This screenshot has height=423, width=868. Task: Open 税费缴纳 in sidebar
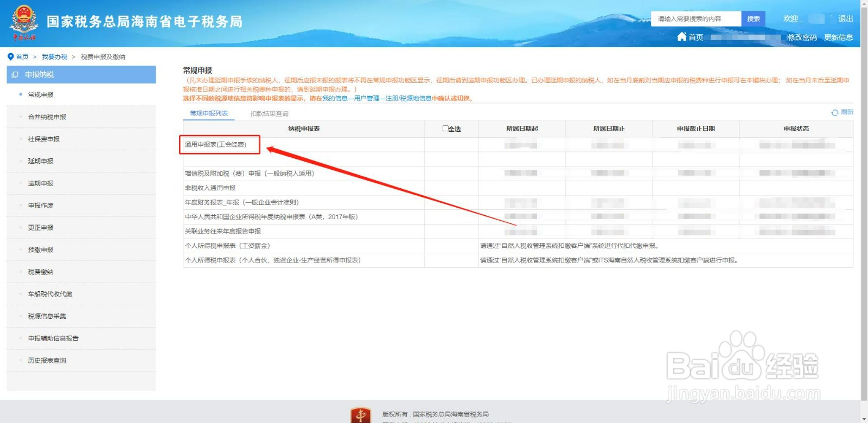81,272
